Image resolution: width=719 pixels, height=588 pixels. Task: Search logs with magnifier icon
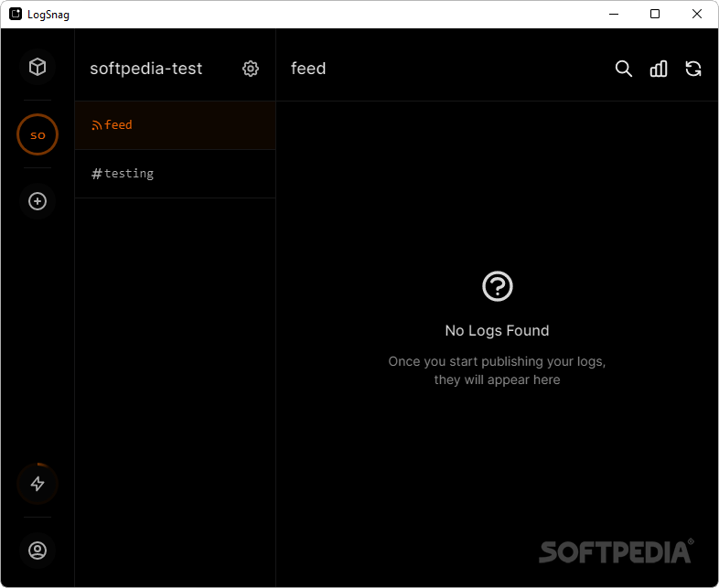(x=624, y=69)
